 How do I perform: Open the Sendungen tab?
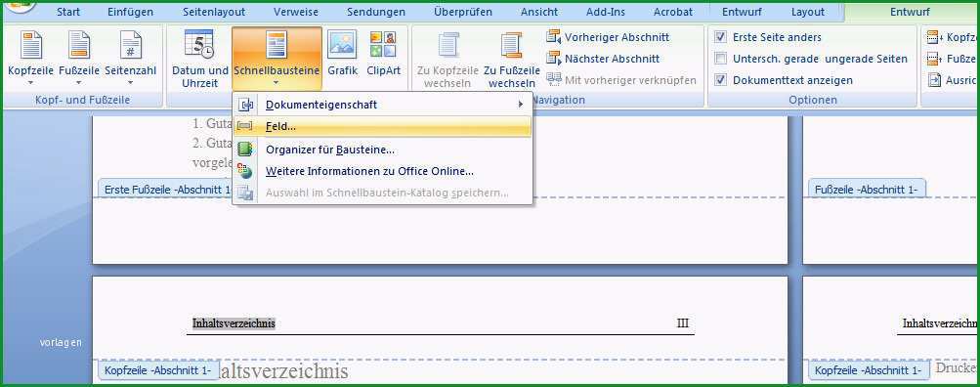coord(376,12)
